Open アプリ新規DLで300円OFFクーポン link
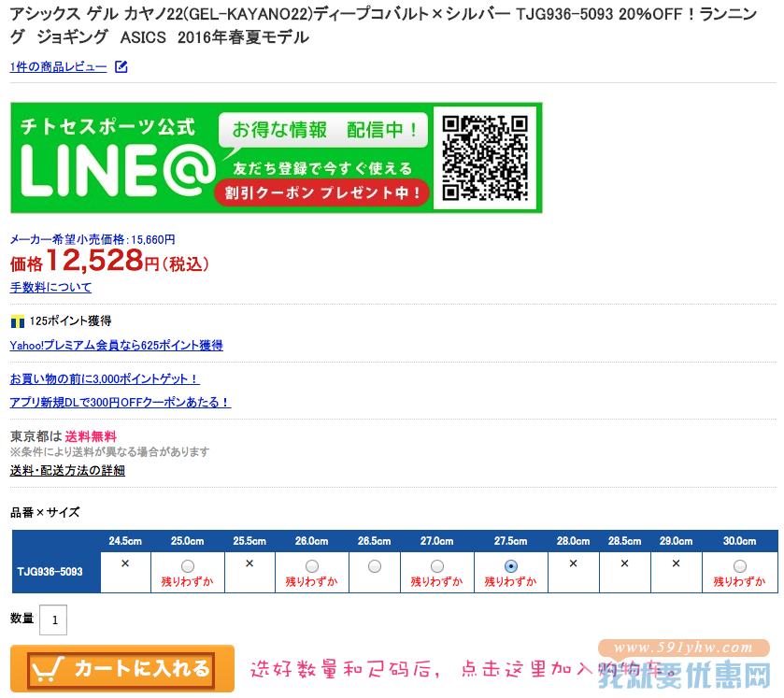 [121, 403]
